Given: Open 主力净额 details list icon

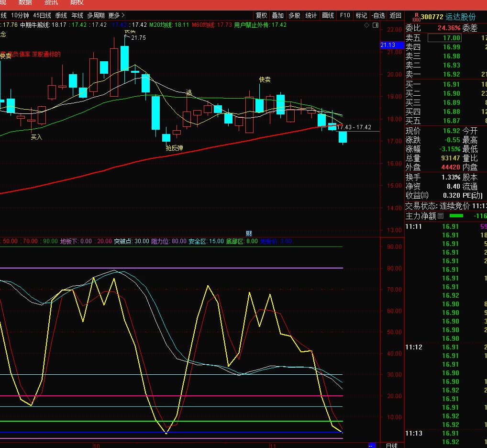Looking at the screenshot, I should click(x=441, y=215).
